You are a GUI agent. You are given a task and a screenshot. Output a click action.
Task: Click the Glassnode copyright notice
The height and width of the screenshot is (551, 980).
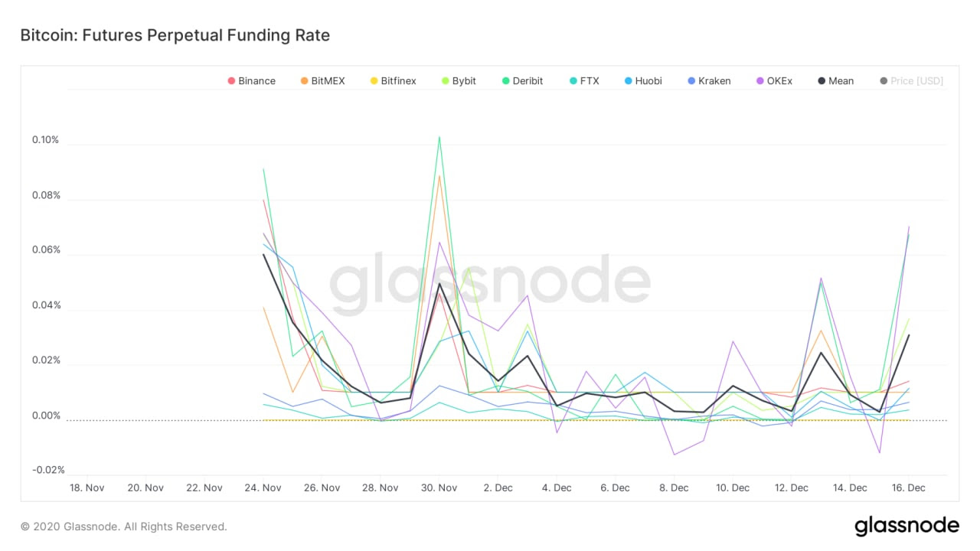[x=124, y=527]
